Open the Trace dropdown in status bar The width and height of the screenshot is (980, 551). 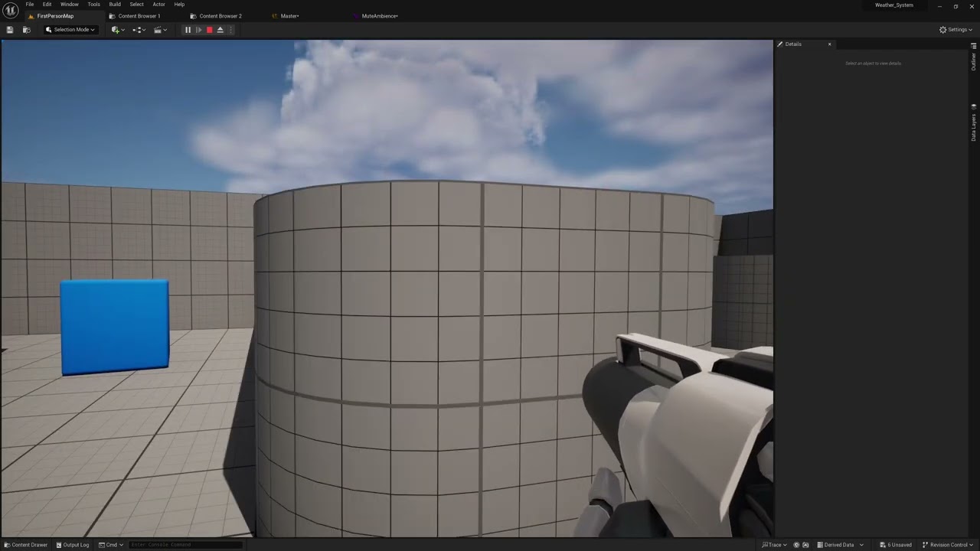(x=775, y=545)
